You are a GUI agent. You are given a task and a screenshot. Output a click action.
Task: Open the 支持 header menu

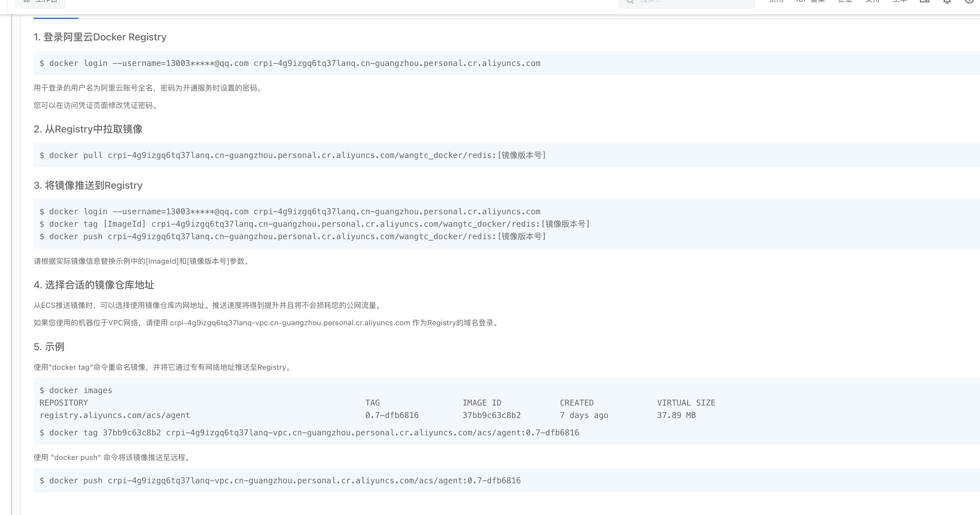[x=872, y=2]
